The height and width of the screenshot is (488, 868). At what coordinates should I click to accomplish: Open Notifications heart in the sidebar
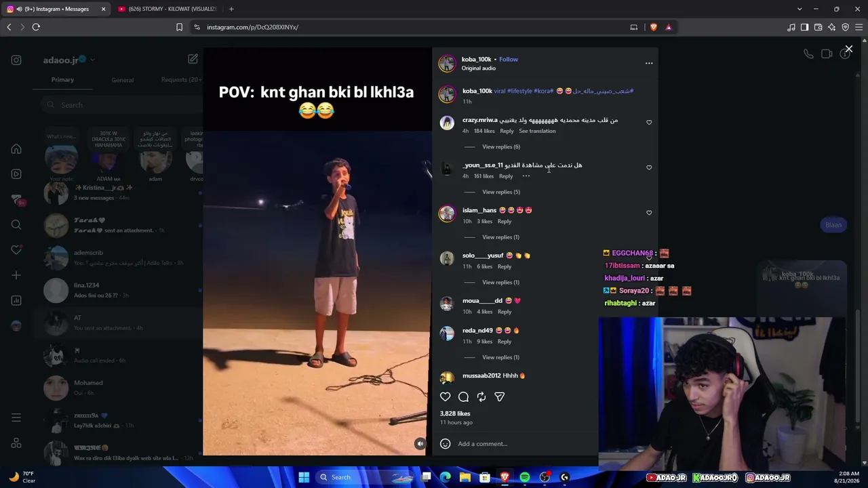[x=16, y=250]
